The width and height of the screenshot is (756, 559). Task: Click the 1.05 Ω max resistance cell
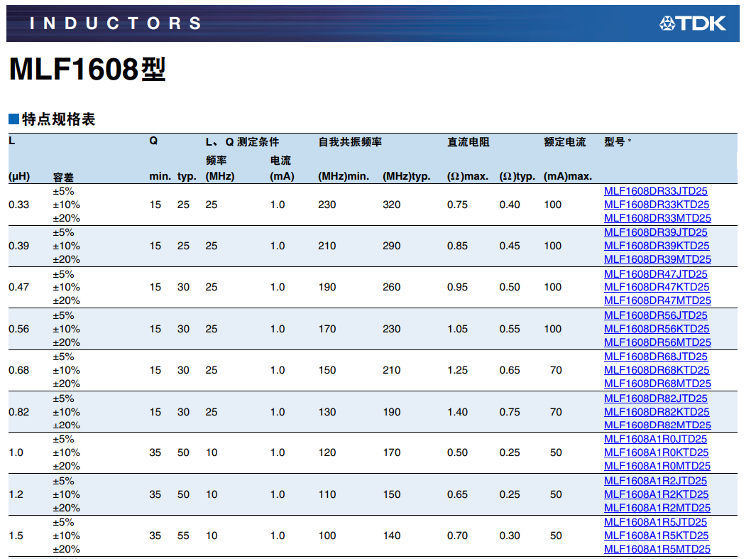458,329
